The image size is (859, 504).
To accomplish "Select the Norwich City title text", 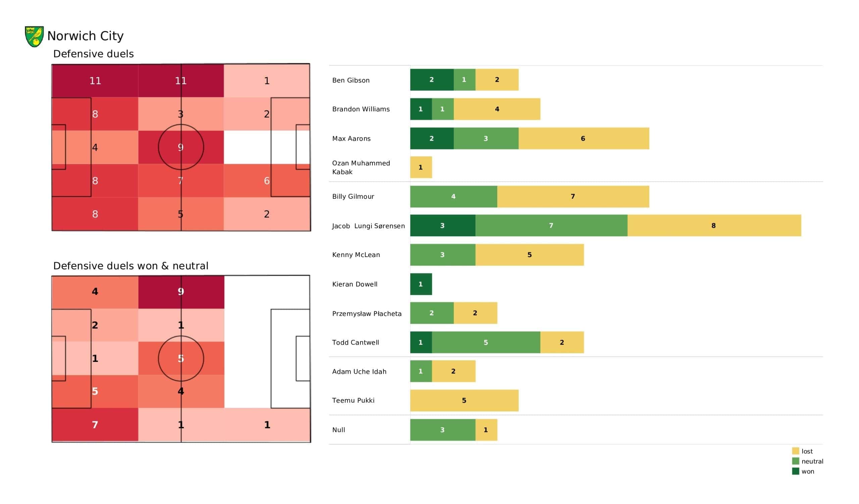I will [85, 36].
